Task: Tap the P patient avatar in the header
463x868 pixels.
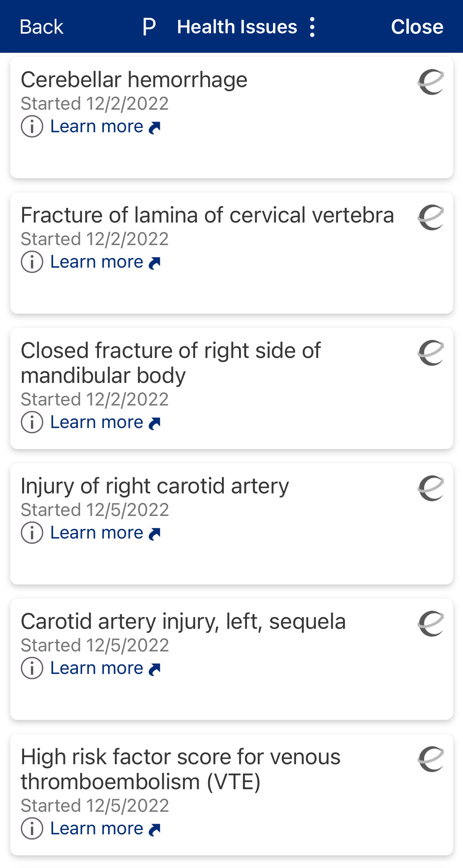Action: click(149, 27)
